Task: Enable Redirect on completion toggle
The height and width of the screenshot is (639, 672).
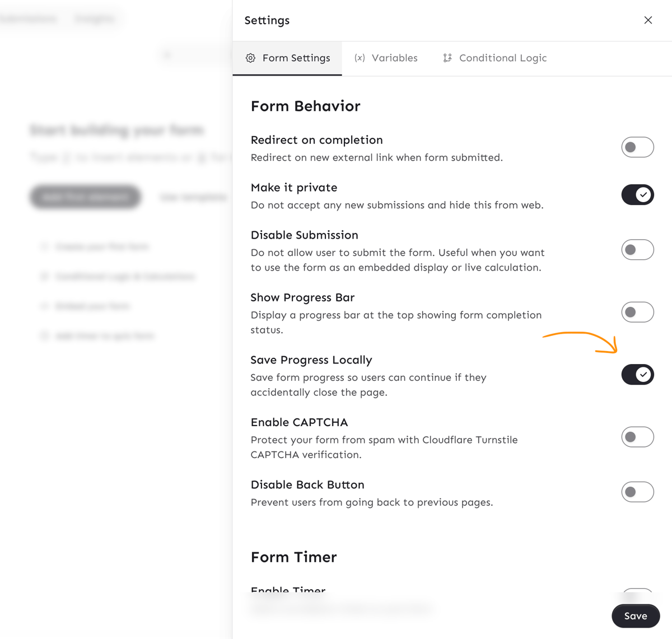Action: [637, 147]
